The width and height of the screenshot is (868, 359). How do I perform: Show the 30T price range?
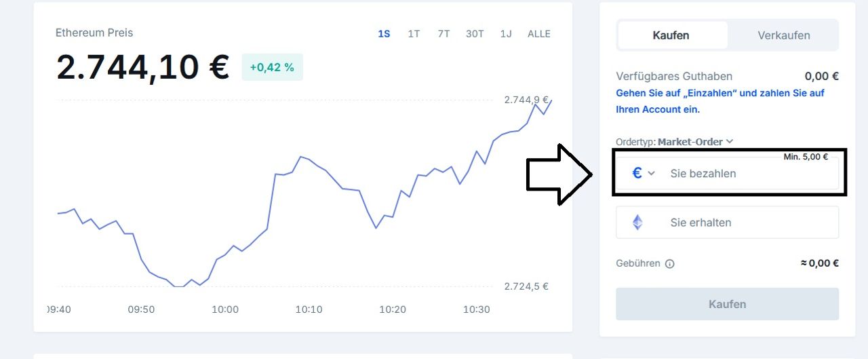(475, 33)
